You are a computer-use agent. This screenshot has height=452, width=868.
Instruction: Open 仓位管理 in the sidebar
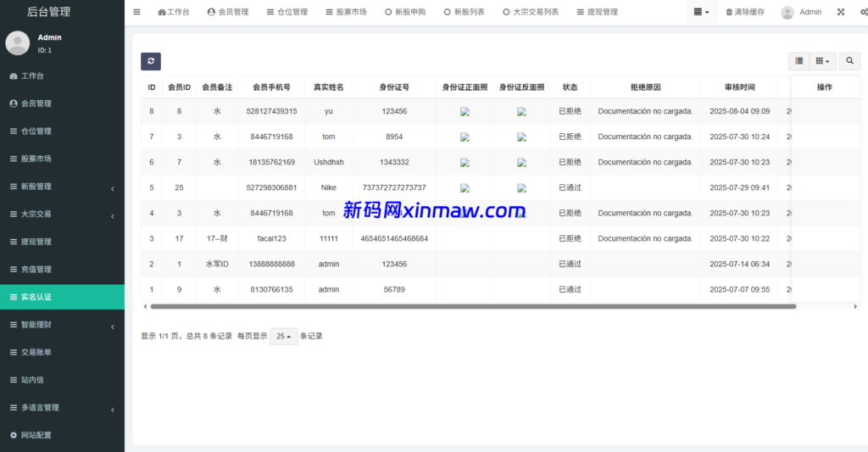tap(62, 131)
